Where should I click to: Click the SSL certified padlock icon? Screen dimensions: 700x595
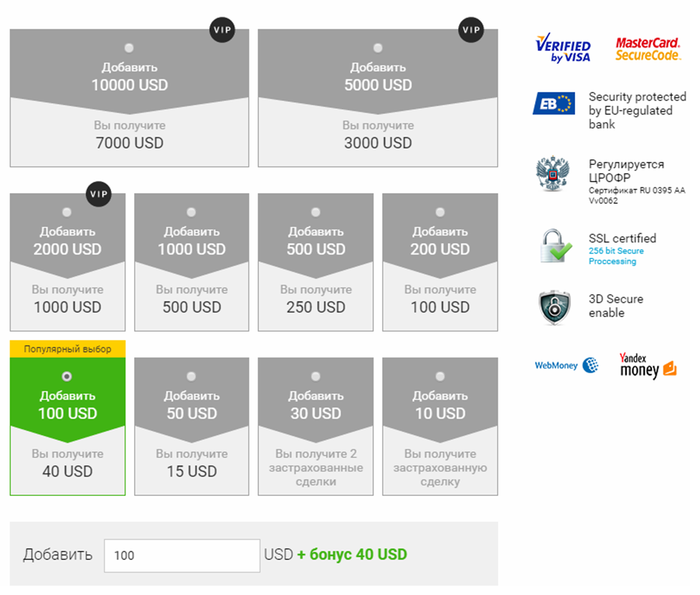tap(555, 246)
